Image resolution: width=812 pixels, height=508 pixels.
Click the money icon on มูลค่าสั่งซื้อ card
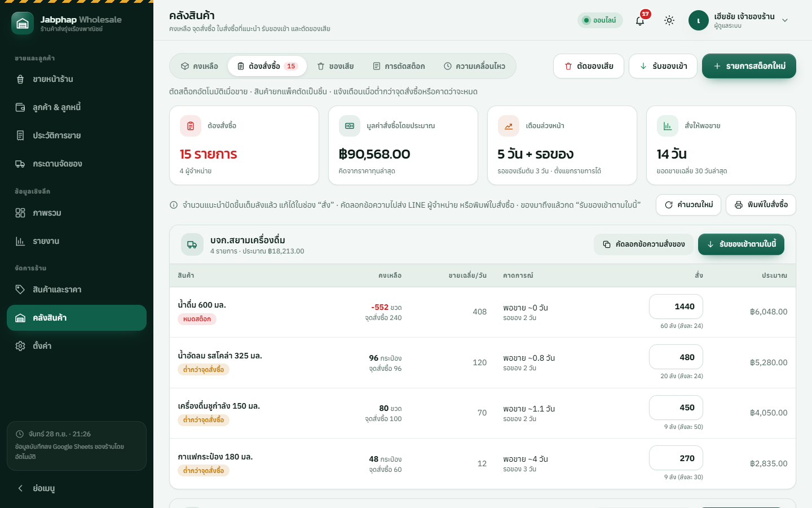pos(350,126)
